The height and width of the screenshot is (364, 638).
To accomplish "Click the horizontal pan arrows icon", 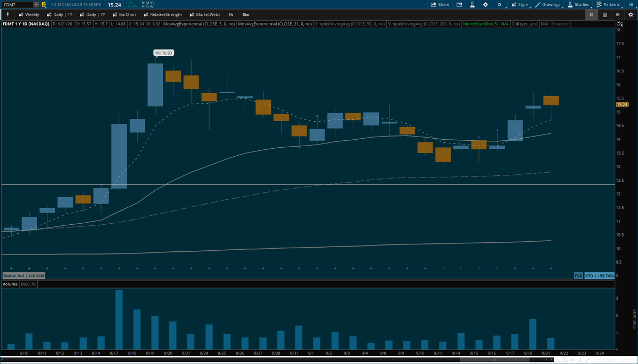I will click(573, 360).
